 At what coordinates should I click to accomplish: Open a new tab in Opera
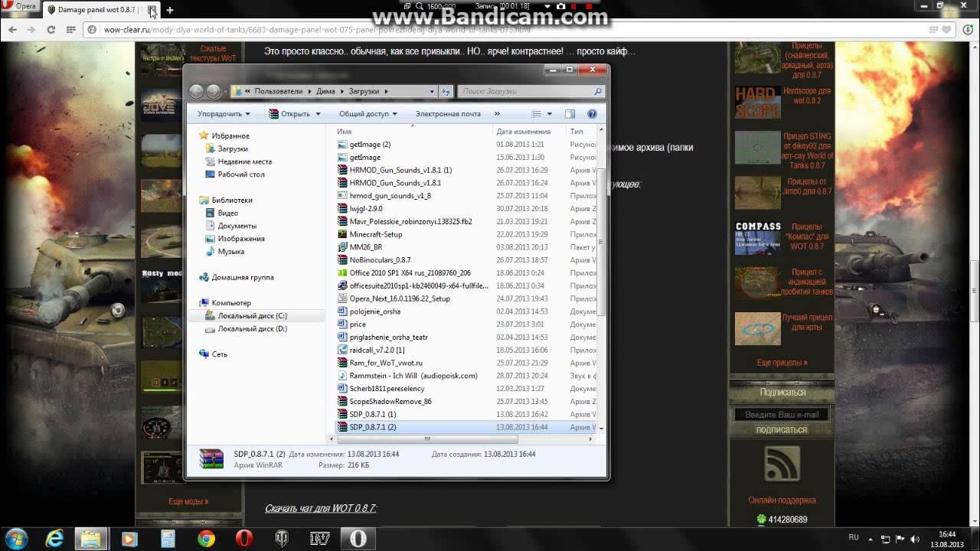pyautogui.click(x=170, y=10)
